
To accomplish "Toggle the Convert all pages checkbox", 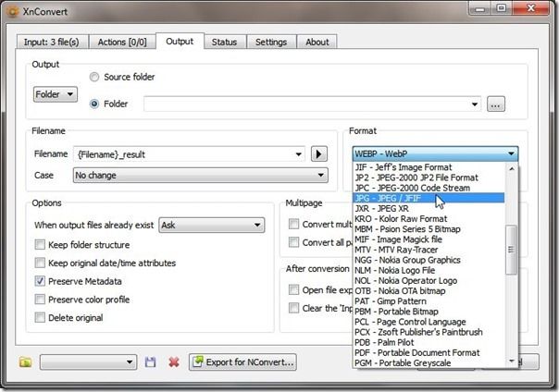I will [x=293, y=242].
